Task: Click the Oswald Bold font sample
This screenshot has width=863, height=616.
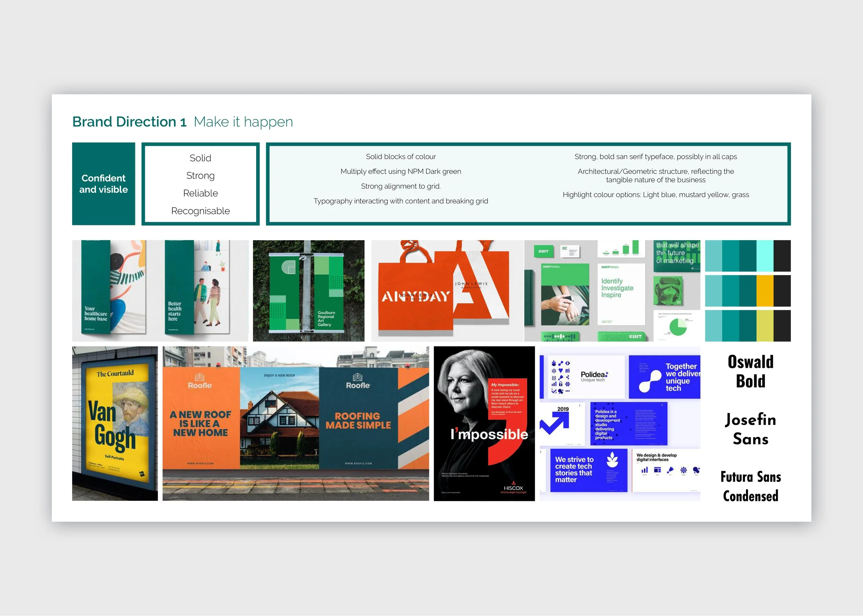Action: click(x=750, y=371)
